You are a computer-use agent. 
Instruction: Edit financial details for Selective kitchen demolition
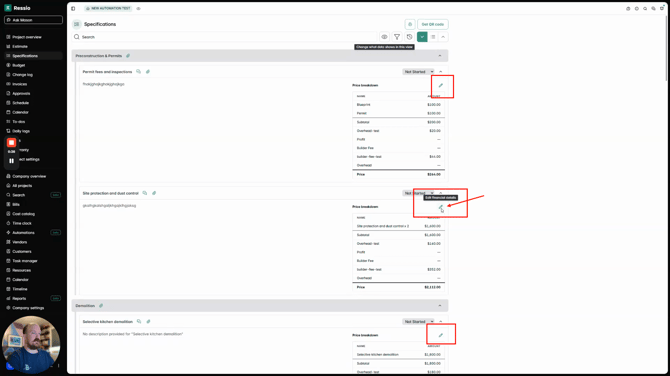[441, 335]
